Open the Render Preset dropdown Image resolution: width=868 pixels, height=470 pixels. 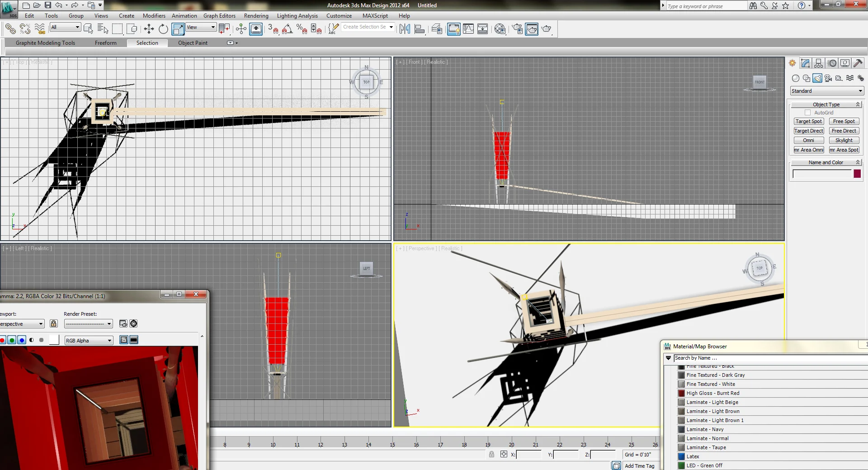coord(88,323)
